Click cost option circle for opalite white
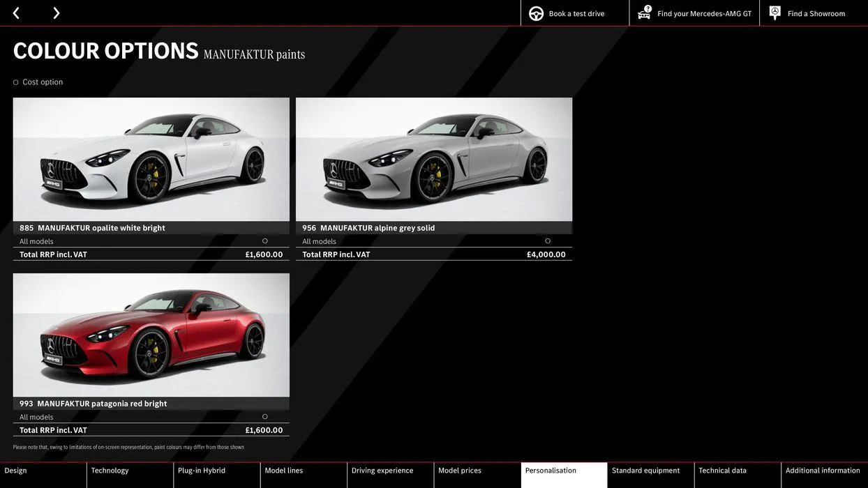Image resolution: width=868 pixels, height=488 pixels. tap(265, 241)
